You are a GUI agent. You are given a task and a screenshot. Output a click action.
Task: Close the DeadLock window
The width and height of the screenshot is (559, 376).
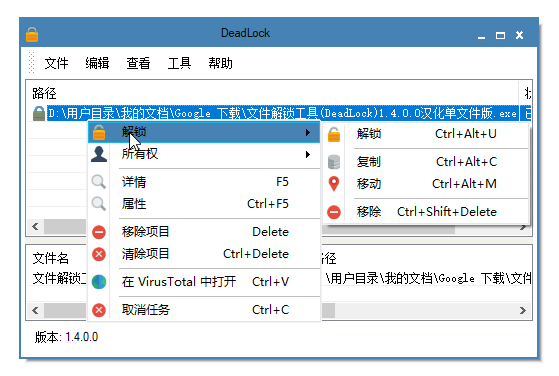[519, 35]
